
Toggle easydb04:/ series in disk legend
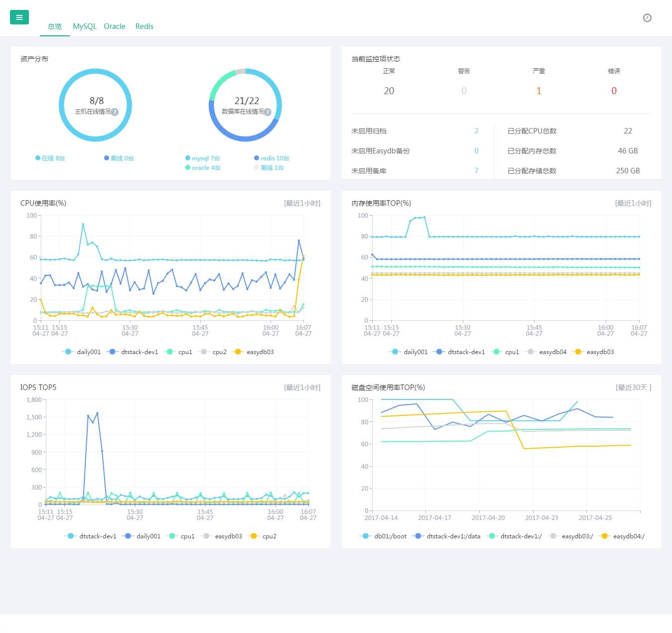pos(622,536)
